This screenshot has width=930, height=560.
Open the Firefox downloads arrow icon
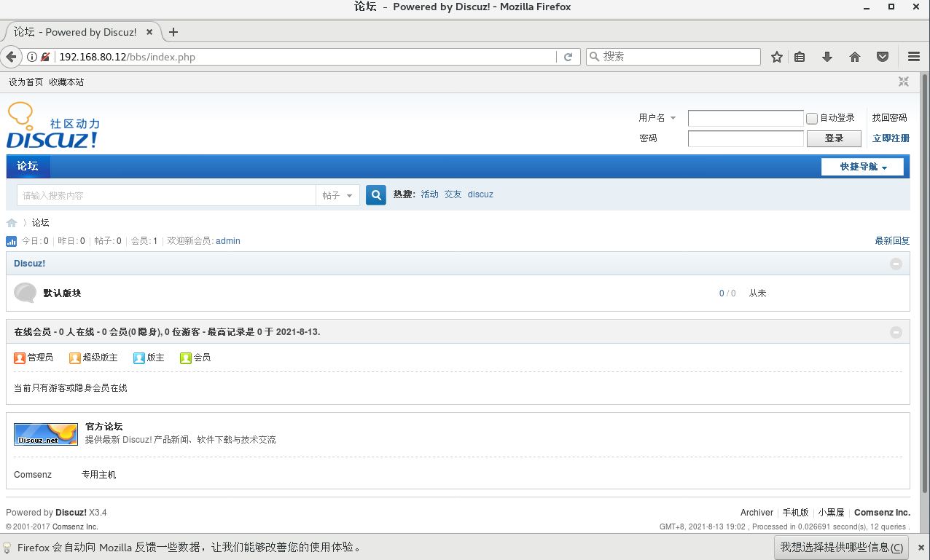(827, 57)
